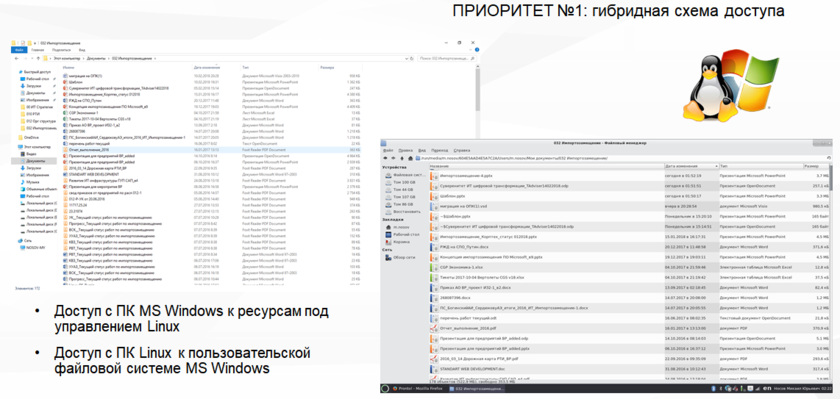Select STANDART WEB DEVELOPMENT.doc in Linux list

click(472, 369)
